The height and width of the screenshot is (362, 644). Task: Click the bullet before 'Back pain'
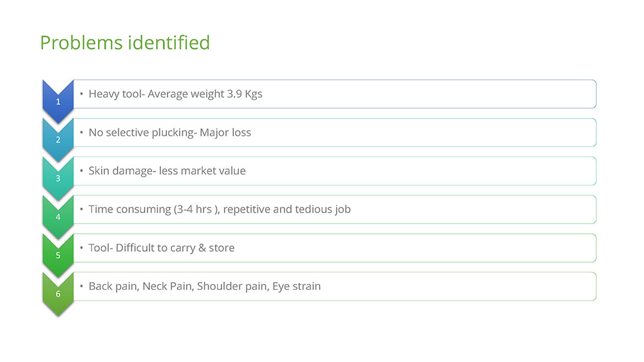81,286
